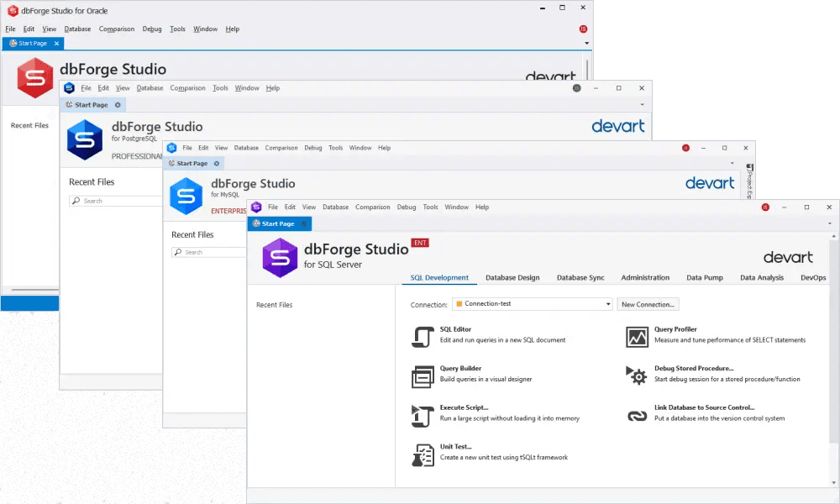This screenshot has height=504, width=840.
Task: Click Query Builder link text
Action: (460, 369)
